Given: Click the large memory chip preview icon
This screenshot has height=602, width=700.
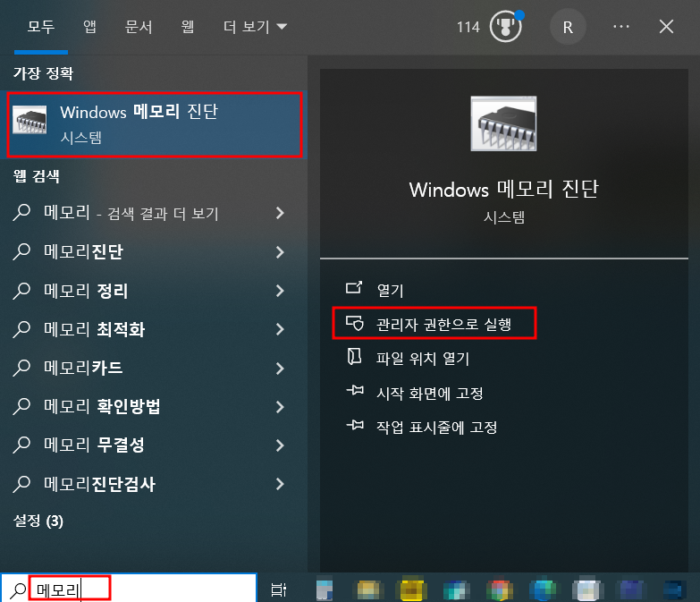Looking at the screenshot, I should point(503,123).
